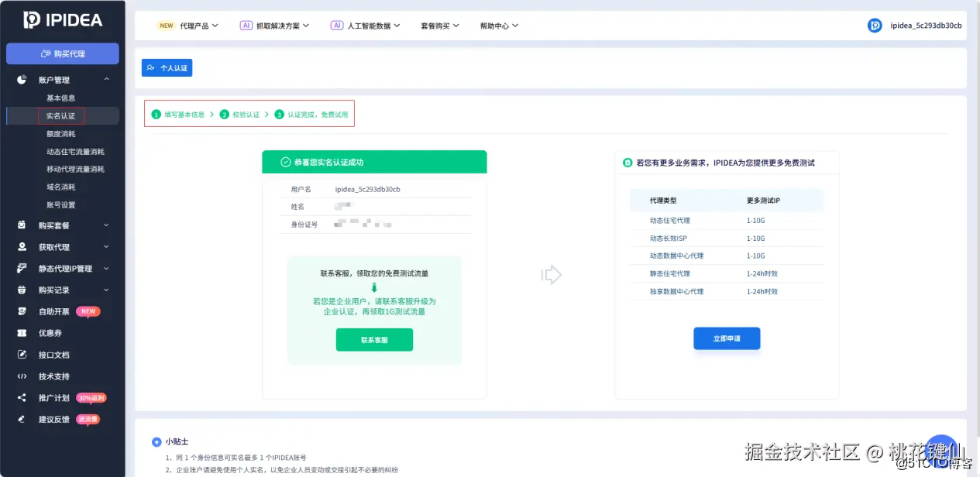The image size is (980, 477).
Task: Open 账号设置 in the sidebar
Action: coord(61,205)
